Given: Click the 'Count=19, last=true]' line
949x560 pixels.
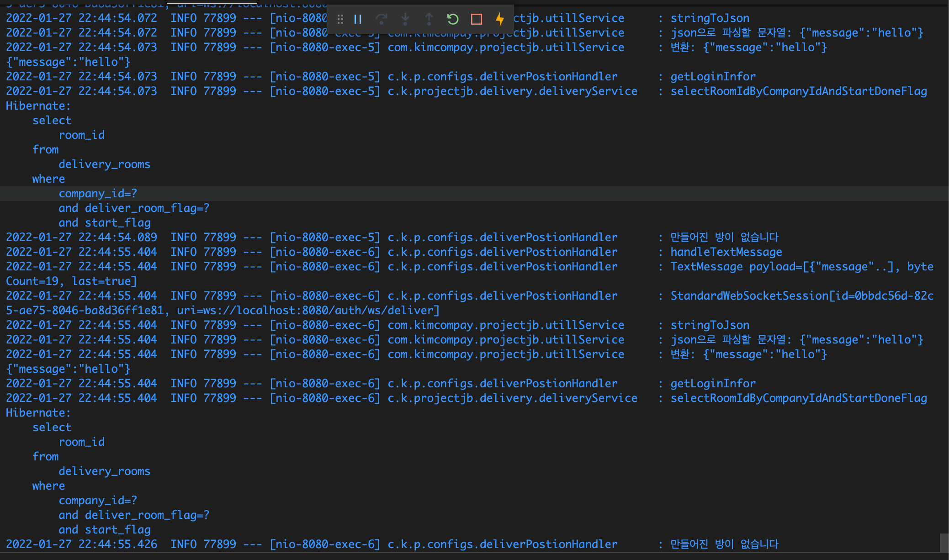Looking at the screenshot, I should click(71, 281).
